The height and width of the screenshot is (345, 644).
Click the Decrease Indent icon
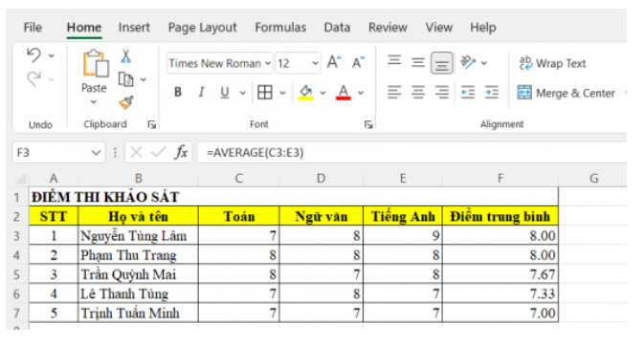coord(468,93)
